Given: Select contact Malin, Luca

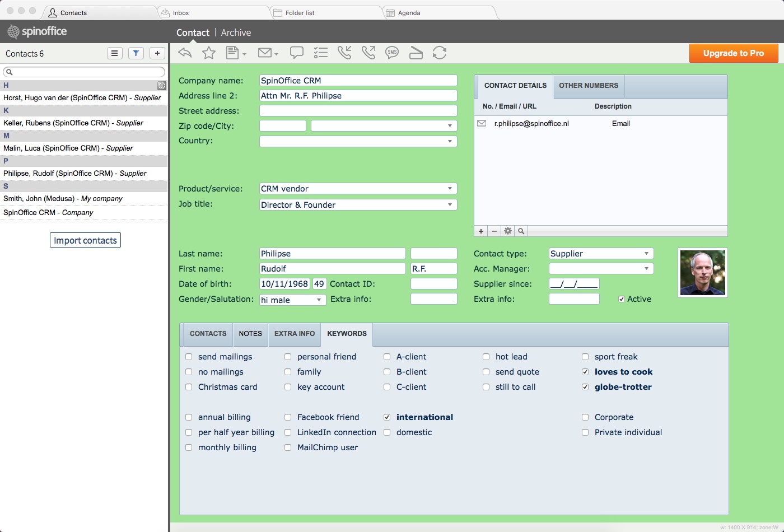Looking at the screenshot, I should point(84,148).
